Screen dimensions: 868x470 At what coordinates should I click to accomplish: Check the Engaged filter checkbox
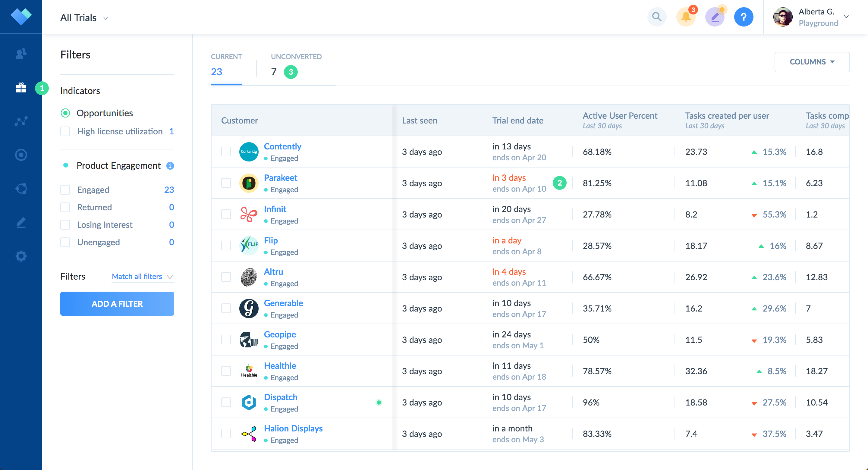click(x=65, y=190)
